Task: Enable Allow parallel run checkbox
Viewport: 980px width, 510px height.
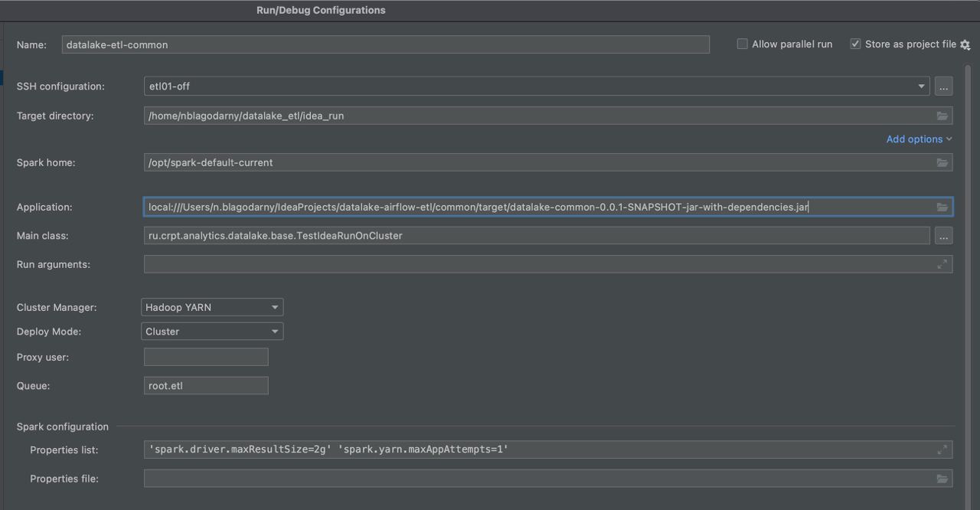Action: pos(742,44)
